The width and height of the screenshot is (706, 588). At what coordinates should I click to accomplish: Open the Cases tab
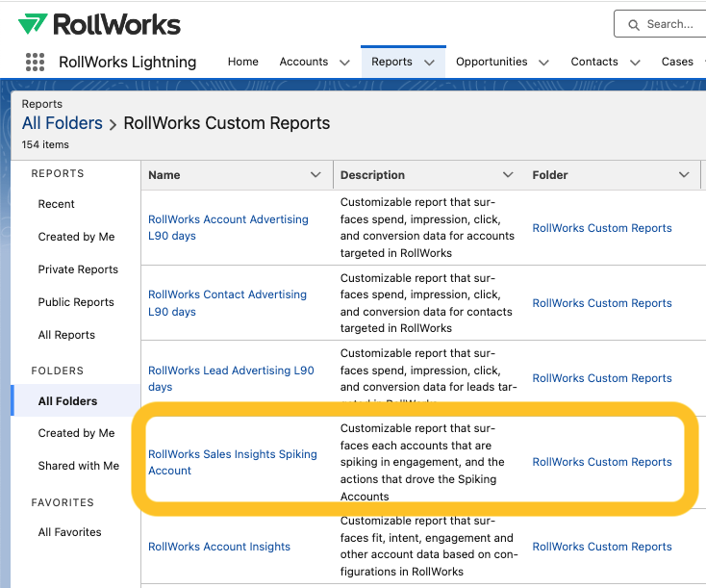(x=677, y=62)
